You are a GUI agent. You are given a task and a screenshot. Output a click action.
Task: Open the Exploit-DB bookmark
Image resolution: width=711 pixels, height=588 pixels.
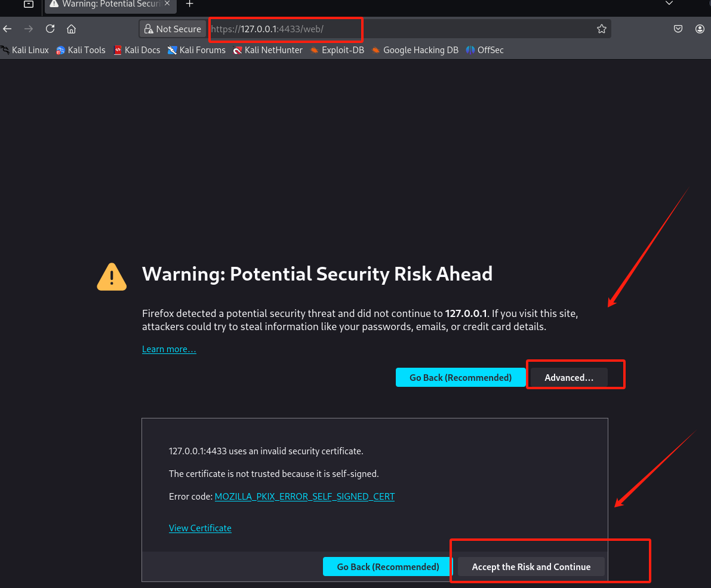[x=337, y=50]
